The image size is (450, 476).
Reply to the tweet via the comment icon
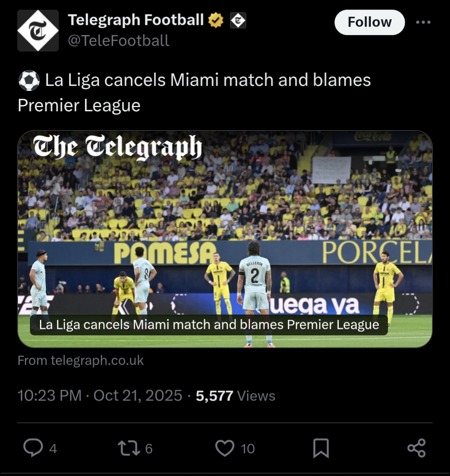click(33, 448)
